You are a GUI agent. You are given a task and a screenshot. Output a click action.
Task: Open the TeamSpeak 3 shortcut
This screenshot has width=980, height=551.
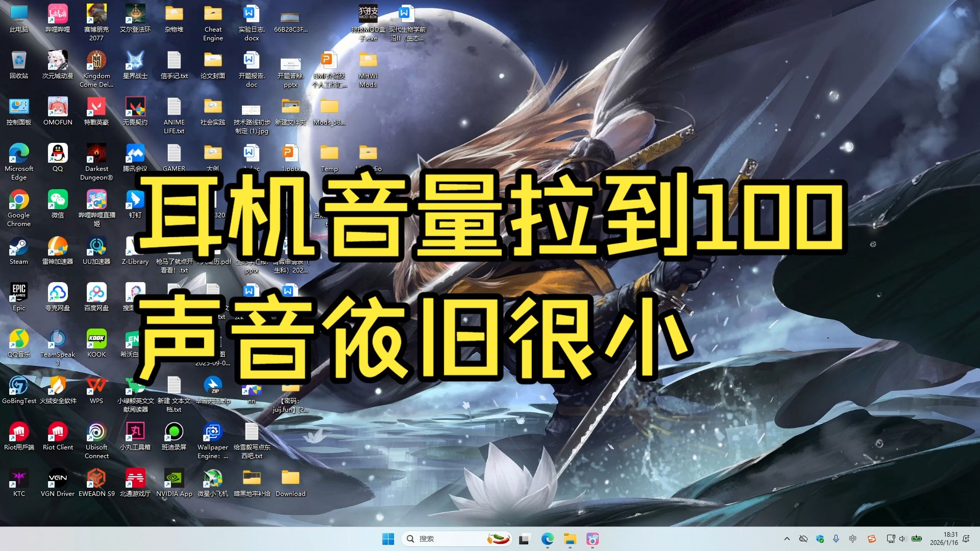pyautogui.click(x=58, y=348)
